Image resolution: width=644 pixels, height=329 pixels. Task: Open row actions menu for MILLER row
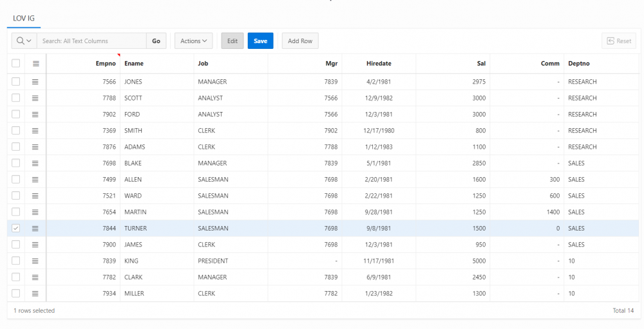(x=35, y=294)
